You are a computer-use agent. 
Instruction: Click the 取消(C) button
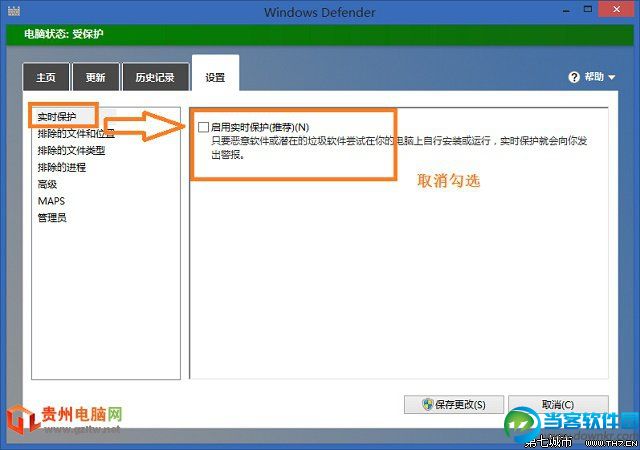tap(558, 404)
